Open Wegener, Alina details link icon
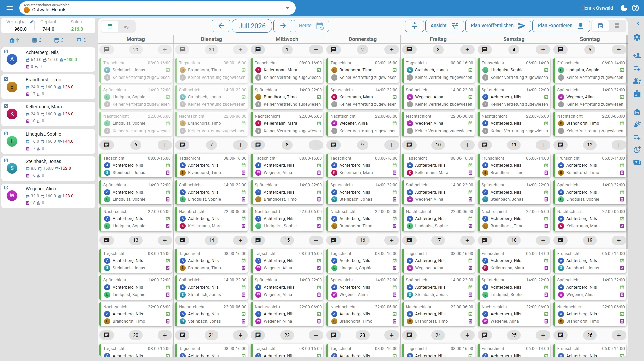Screen dimensions: 644x361 [x=6, y=188]
